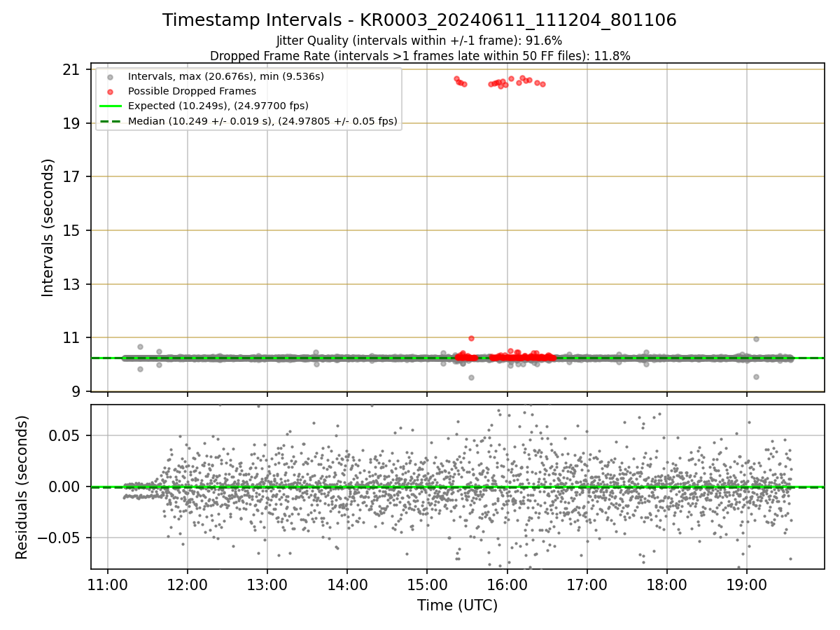Click the 13:00 time tick label
This screenshot has width=840, height=630.
[x=267, y=584]
